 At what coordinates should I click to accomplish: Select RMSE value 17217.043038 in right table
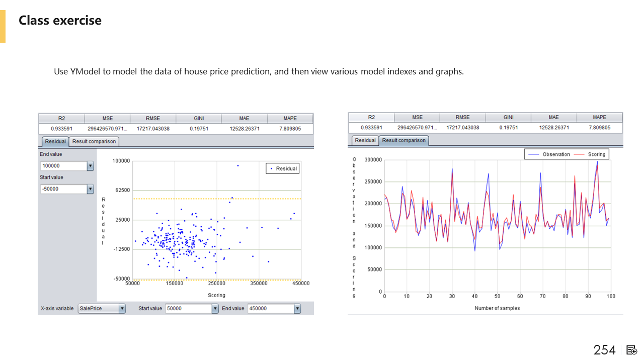(x=462, y=128)
